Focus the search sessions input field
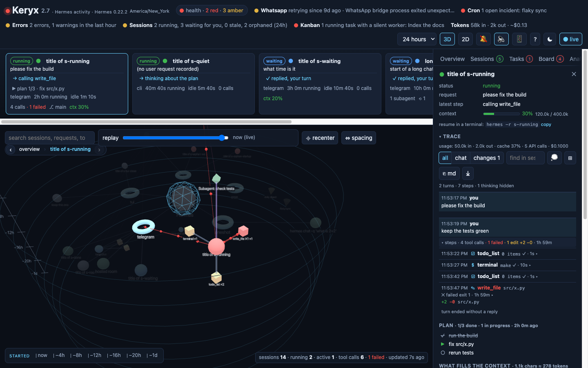Image resolution: width=588 pixels, height=368 pixels. click(x=49, y=138)
